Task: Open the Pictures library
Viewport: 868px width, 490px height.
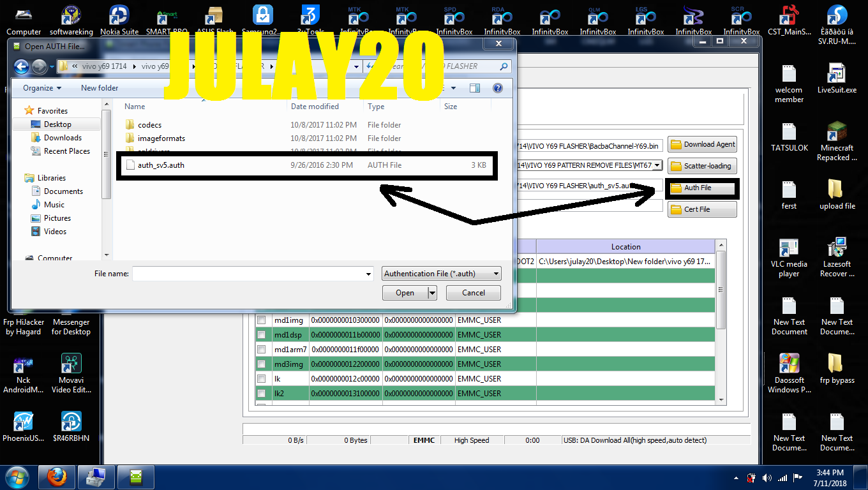Action: (57, 218)
